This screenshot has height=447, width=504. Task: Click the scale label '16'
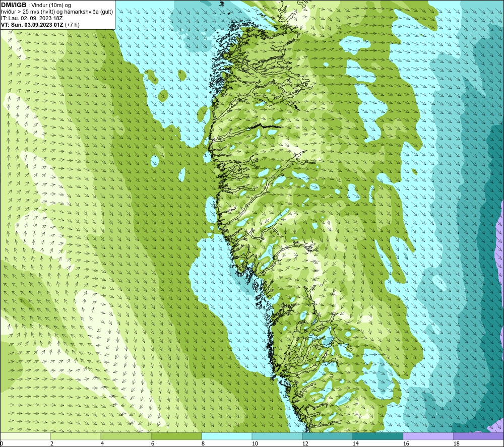click(x=406, y=444)
